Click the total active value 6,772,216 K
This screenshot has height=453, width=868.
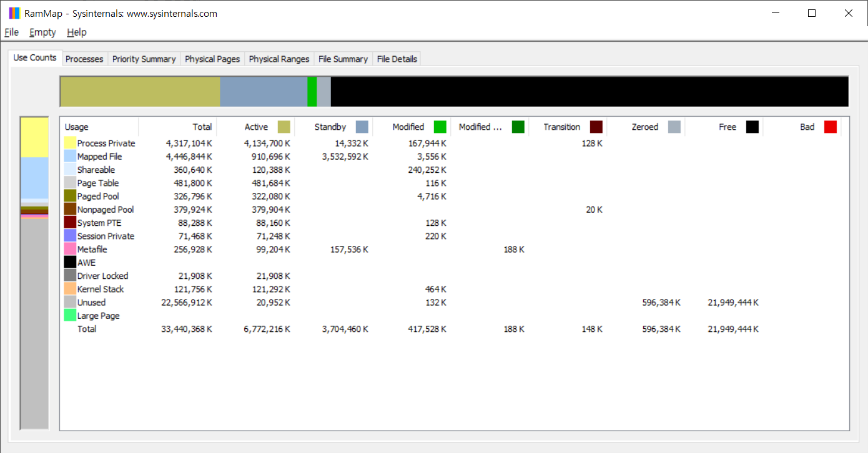pyautogui.click(x=267, y=328)
